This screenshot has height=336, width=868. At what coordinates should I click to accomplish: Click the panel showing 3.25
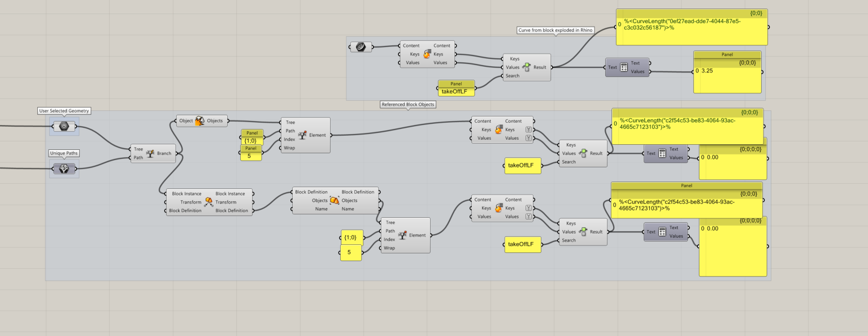[727, 72]
